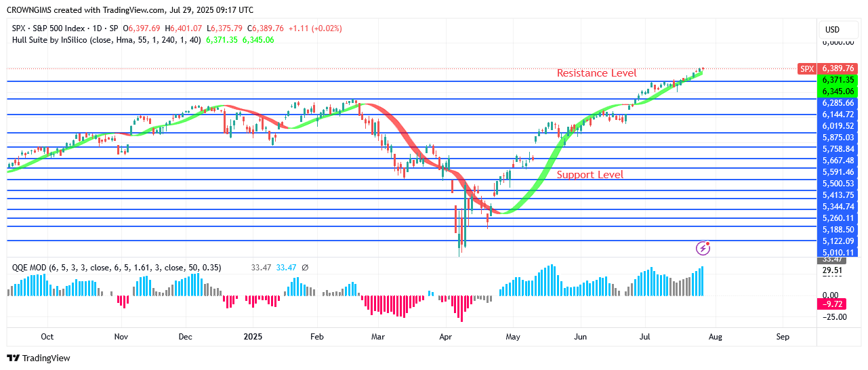868x370 pixels.
Task: Click the Support Level annotation text
Action: (x=590, y=175)
